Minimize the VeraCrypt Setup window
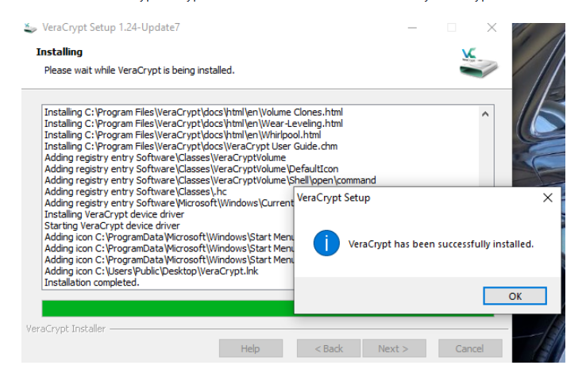This screenshot has width=586, height=392. click(412, 28)
